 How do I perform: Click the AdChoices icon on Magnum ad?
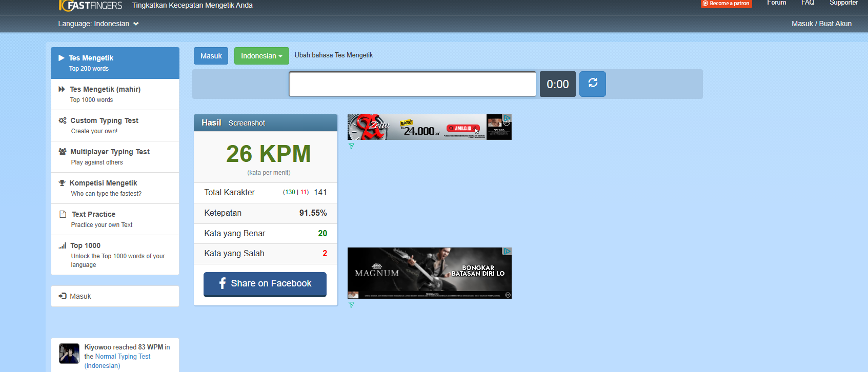point(507,251)
